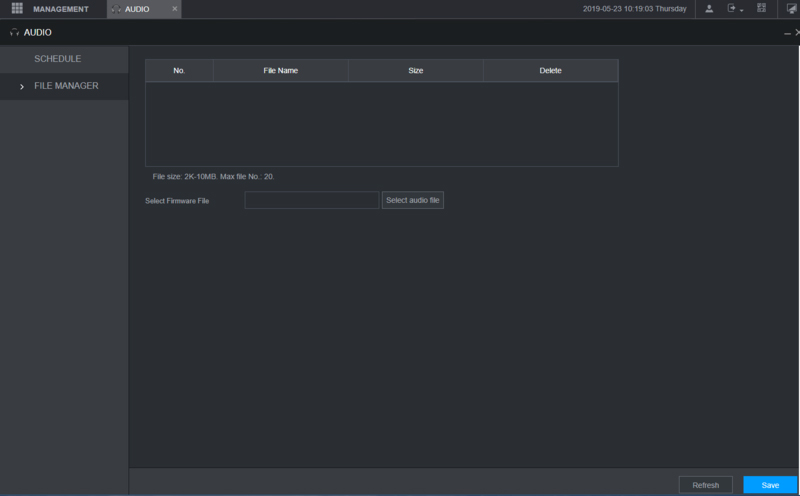Click the Select audio file button
Screen dimensions: 800x496
point(412,200)
